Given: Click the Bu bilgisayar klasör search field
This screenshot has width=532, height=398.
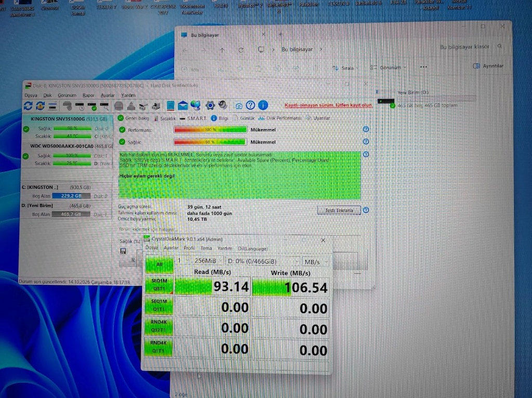Looking at the screenshot, I should [470, 47].
